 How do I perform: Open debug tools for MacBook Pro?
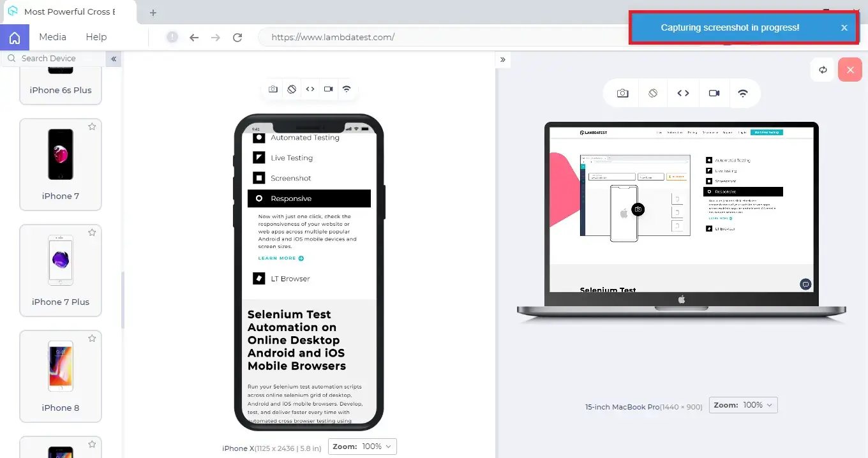pyautogui.click(x=683, y=93)
